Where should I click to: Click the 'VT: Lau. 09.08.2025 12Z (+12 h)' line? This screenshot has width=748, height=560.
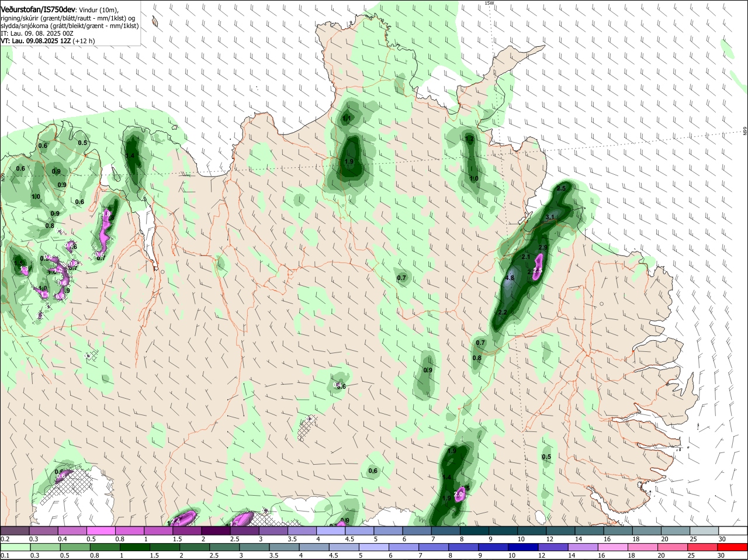47,41
